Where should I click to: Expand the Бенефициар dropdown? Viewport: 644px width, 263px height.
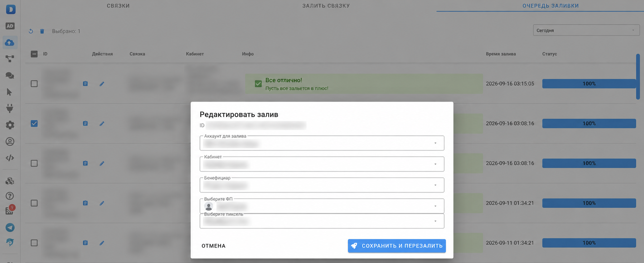pyautogui.click(x=322, y=185)
